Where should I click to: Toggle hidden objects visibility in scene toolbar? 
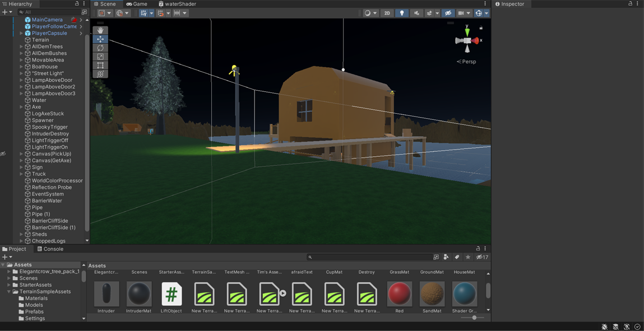(448, 13)
